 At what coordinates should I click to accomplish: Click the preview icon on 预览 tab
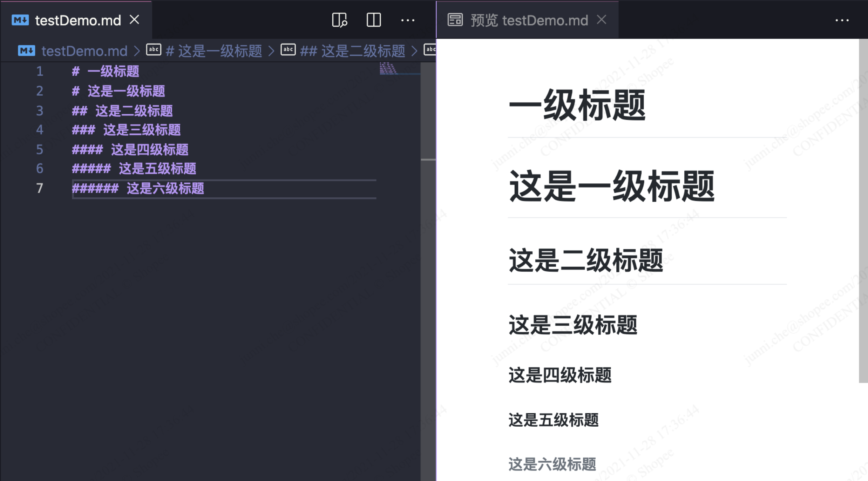point(455,20)
